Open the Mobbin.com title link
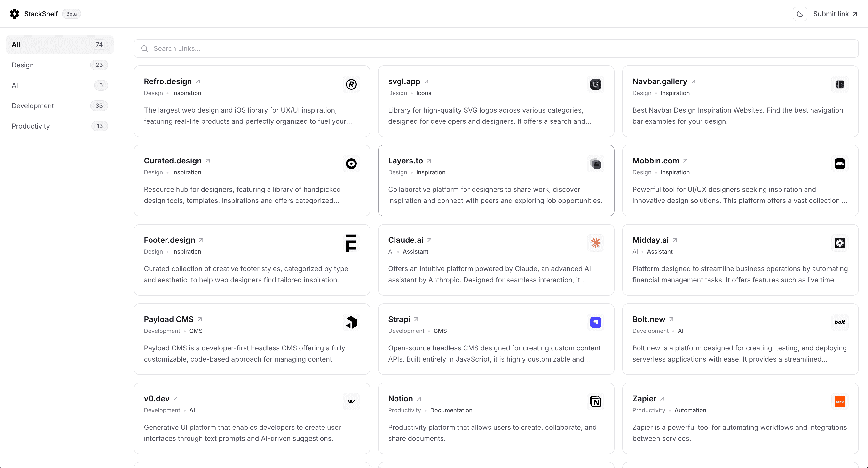The image size is (868, 468). [656, 161]
